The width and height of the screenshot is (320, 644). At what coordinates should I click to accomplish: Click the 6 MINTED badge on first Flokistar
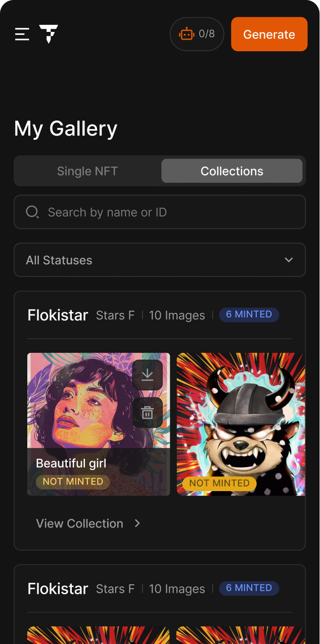pyautogui.click(x=249, y=314)
